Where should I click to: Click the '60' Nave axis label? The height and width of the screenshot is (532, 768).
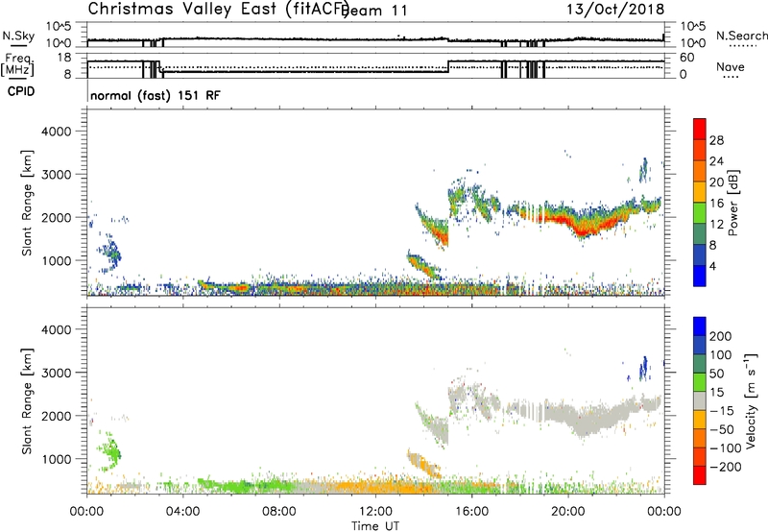pyautogui.click(x=687, y=58)
